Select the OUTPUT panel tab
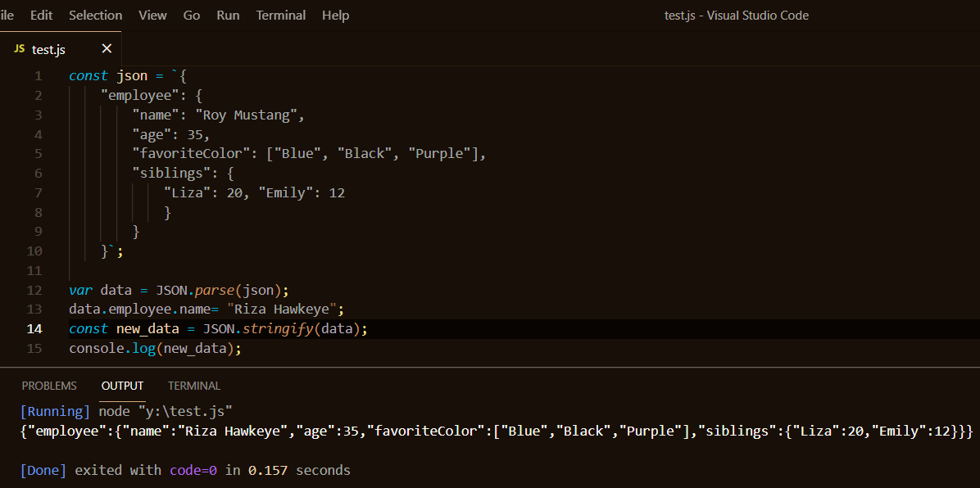The height and width of the screenshot is (488, 980). point(122,386)
